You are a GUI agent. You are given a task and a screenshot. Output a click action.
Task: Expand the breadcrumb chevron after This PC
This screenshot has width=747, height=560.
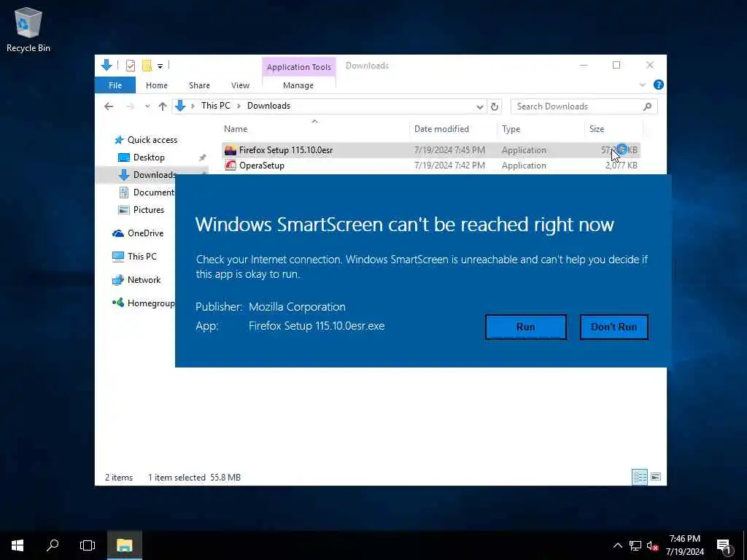pos(239,106)
